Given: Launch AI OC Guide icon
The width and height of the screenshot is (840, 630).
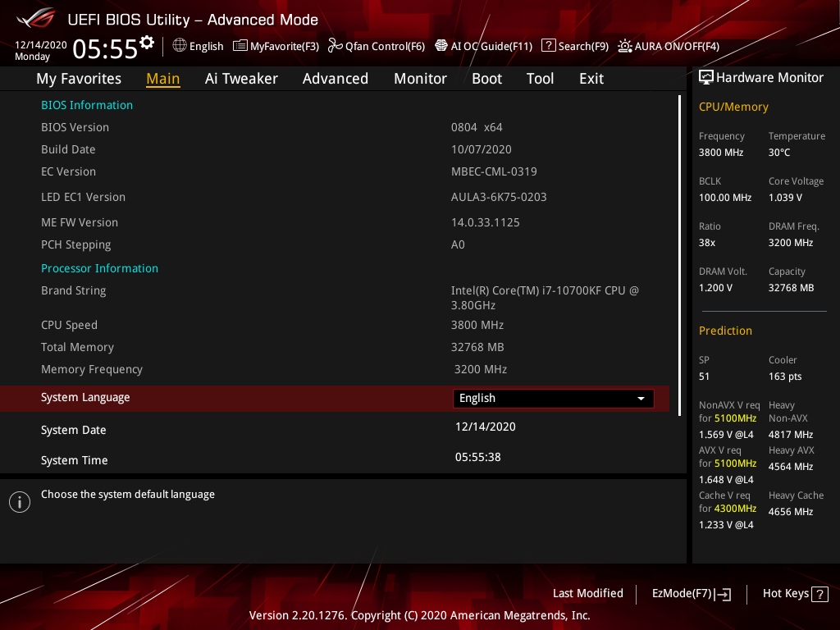Looking at the screenshot, I should pos(441,46).
